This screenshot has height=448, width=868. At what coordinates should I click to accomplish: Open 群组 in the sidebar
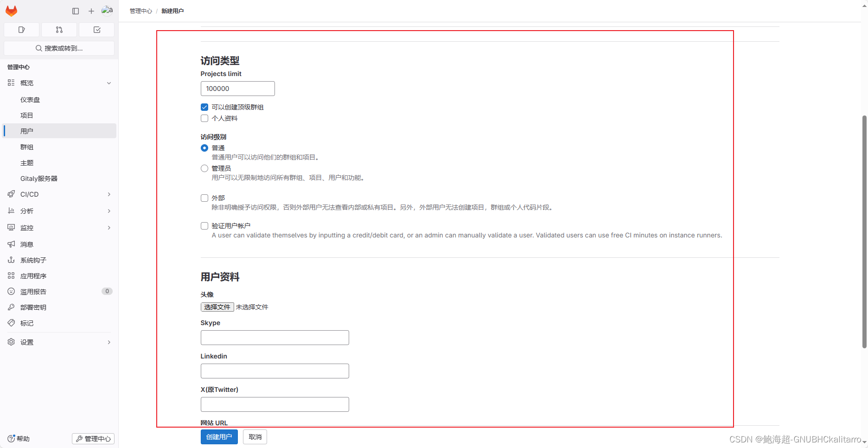(59, 147)
